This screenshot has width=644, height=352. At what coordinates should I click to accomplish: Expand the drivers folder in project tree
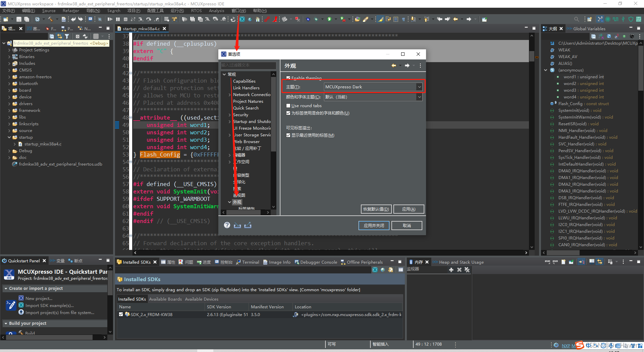pyautogui.click(x=9, y=104)
